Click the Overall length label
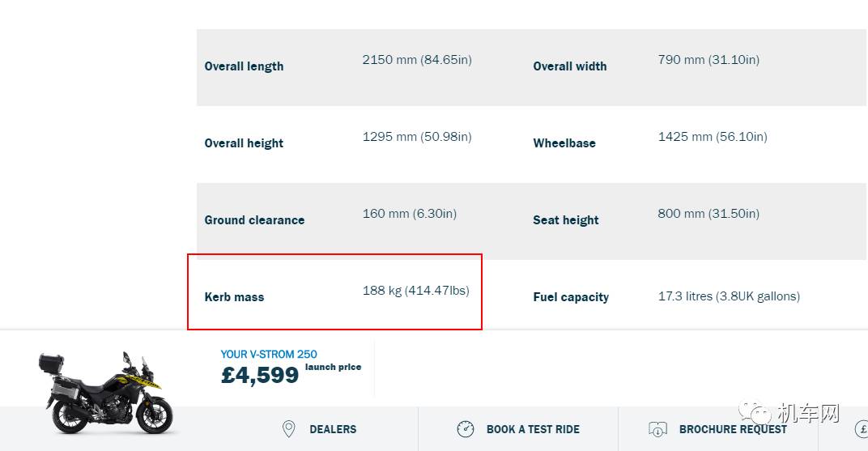 pos(244,66)
